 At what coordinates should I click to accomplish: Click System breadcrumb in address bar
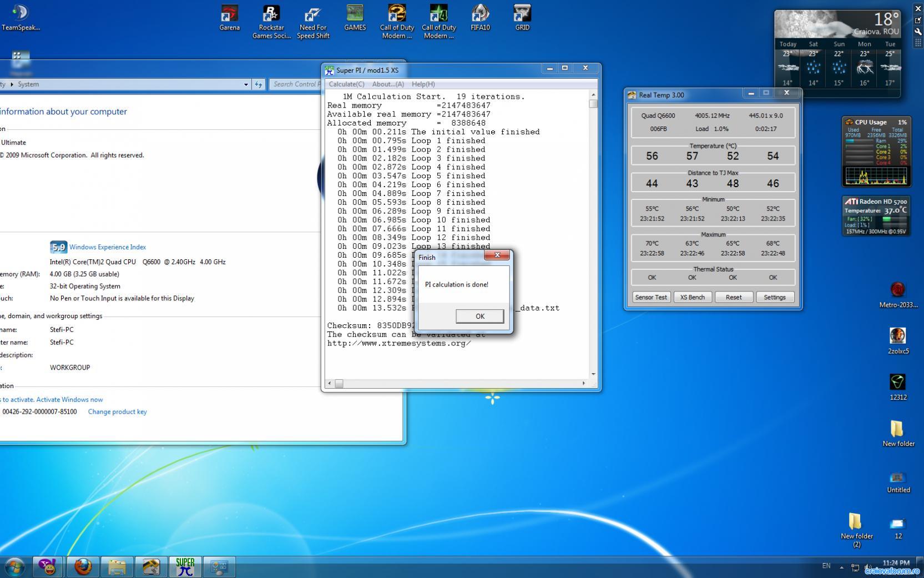[x=28, y=84]
